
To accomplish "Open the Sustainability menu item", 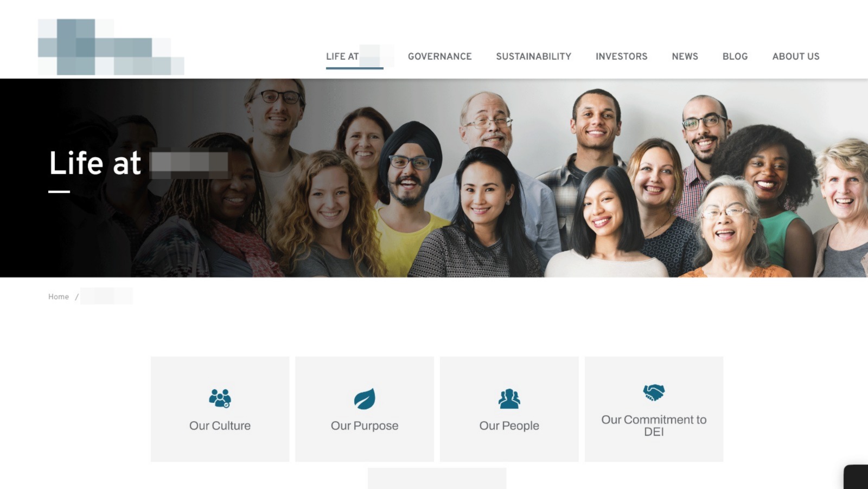I will (534, 56).
